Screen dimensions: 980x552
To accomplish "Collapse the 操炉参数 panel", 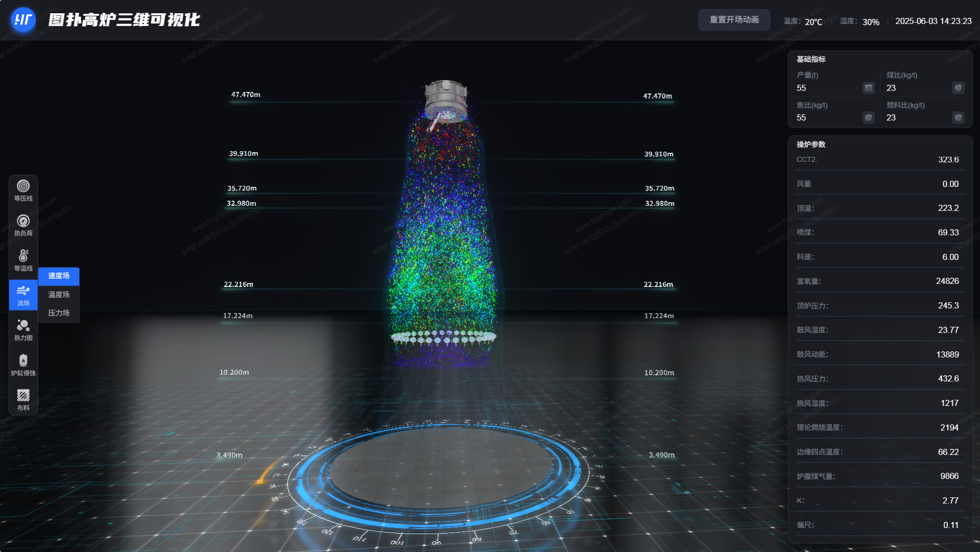I will coord(811,145).
